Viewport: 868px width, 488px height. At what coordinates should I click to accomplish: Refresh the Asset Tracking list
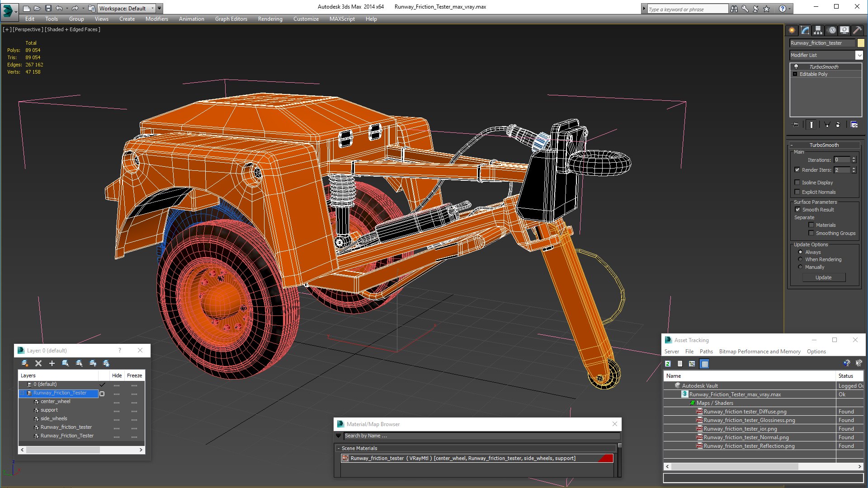pyautogui.click(x=668, y=364)
